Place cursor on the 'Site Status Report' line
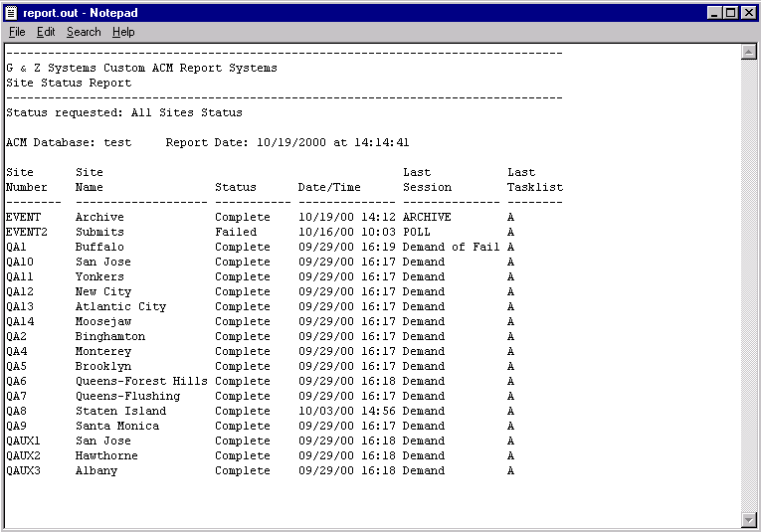The image size is (761, 532). pyautogui.click(x=69, y=84)
